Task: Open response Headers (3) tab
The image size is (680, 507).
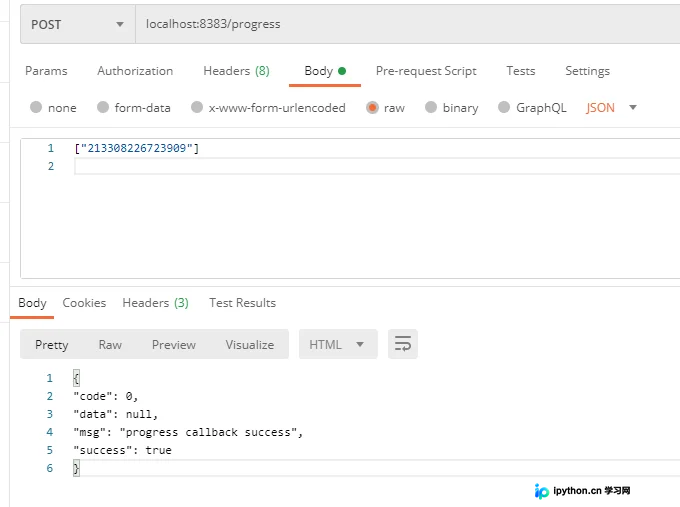Action: coord(155,303)
